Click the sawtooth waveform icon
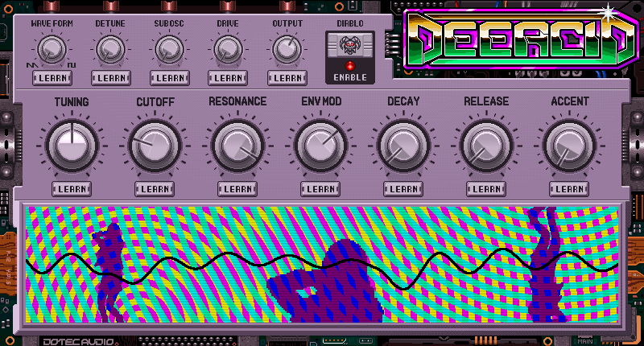 tap(32, 65)
